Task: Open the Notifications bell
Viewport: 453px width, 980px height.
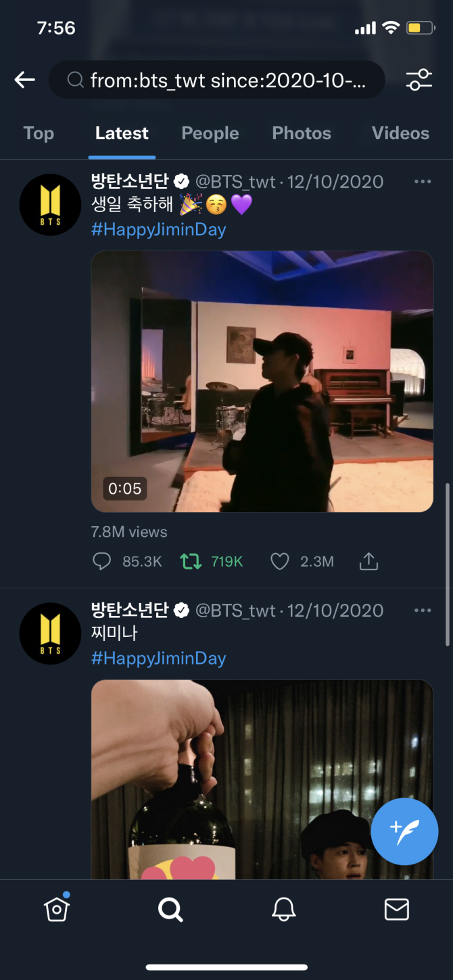Action: pyautogui.click(x=284, y=910)
